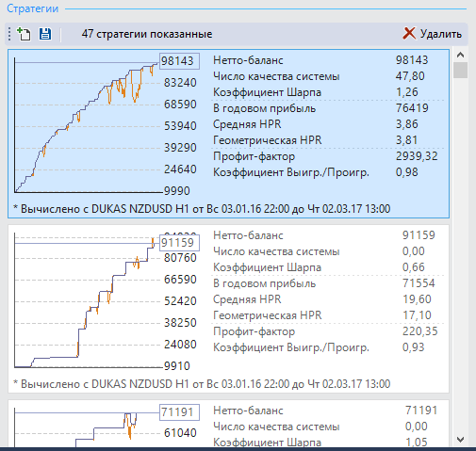Image resolution: width=476 pixels, height=451 pixels.
Task: Click the vertical scrollbar thumb
Action: click(460, 70)
